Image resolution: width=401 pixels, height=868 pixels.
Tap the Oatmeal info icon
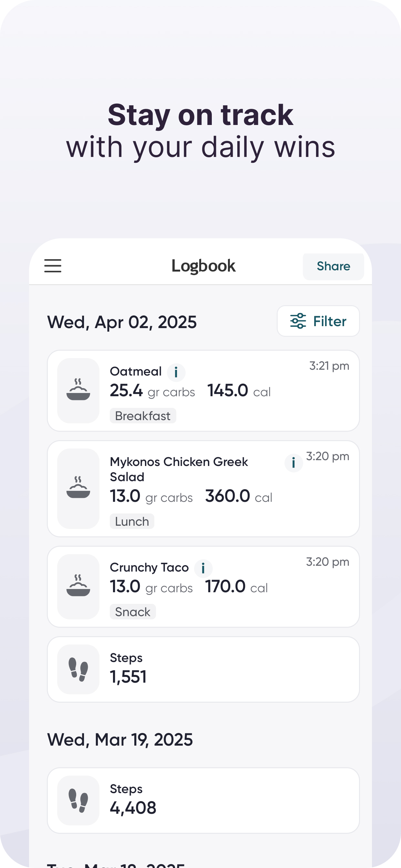[176, 373]
